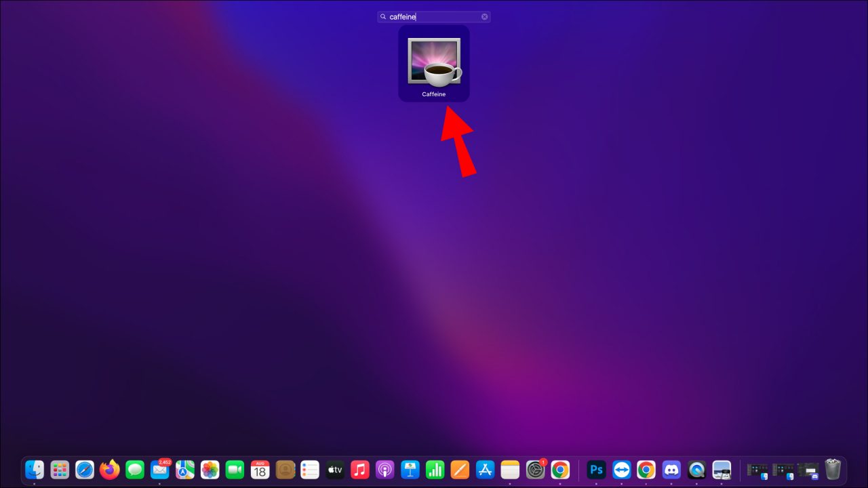Open TeamViewer from the Dock
Viewport: 868px width, 488px height.
[x=620, y=469]
